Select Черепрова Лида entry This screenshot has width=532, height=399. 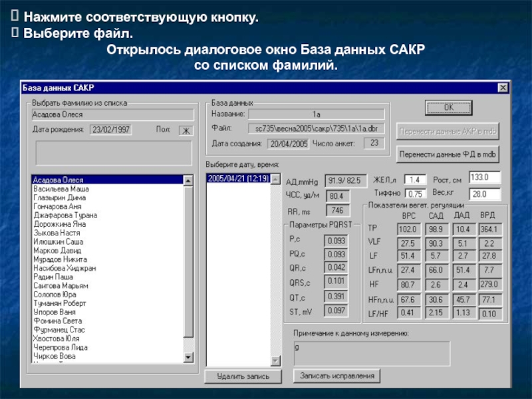coord(59,347)
